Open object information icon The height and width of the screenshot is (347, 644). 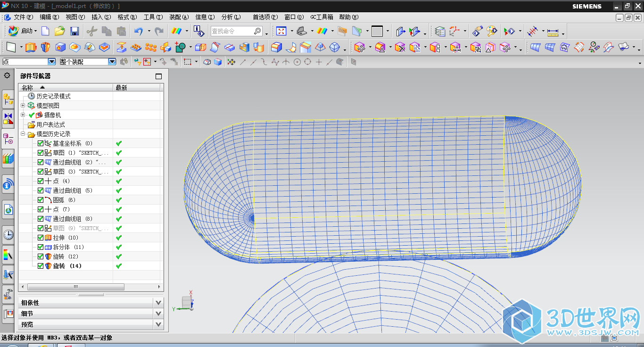[x=199, y=31]
